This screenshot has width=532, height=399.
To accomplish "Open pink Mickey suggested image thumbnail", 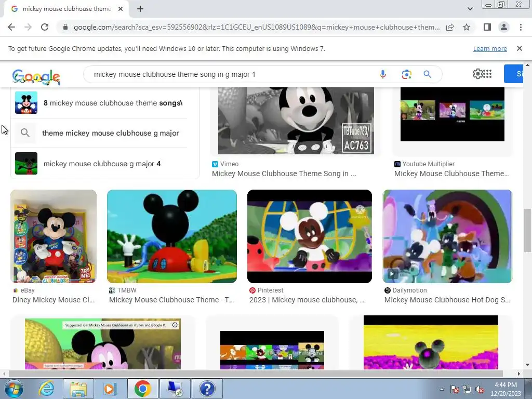I will 103,344.
